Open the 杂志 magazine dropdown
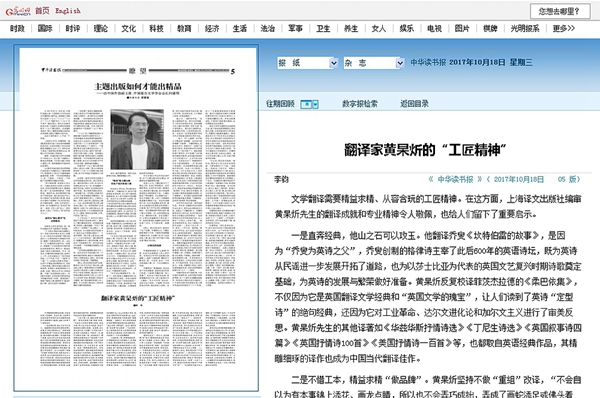This screenshot has height=398, width=600. tap(373, 63)
